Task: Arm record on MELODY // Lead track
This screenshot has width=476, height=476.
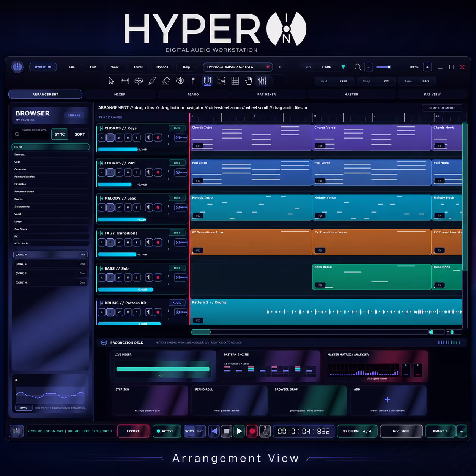Action: coord(158,207)
